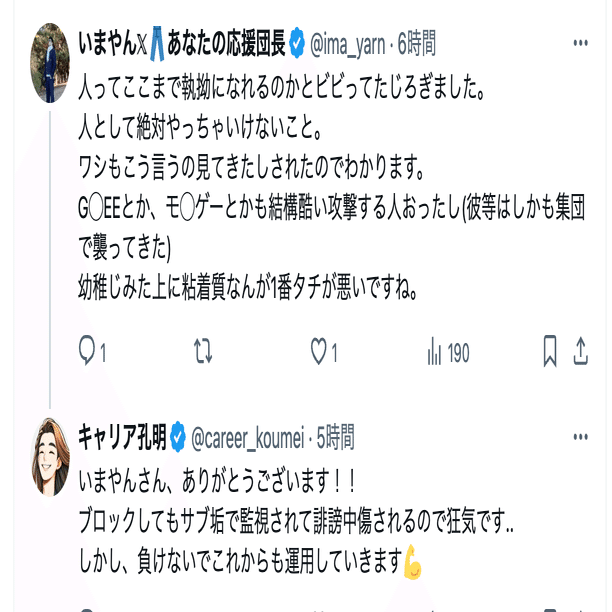Visit the @ima_yarn handle link
The image size is (612, 612).
pyautogui.click(x=348, y=44)
